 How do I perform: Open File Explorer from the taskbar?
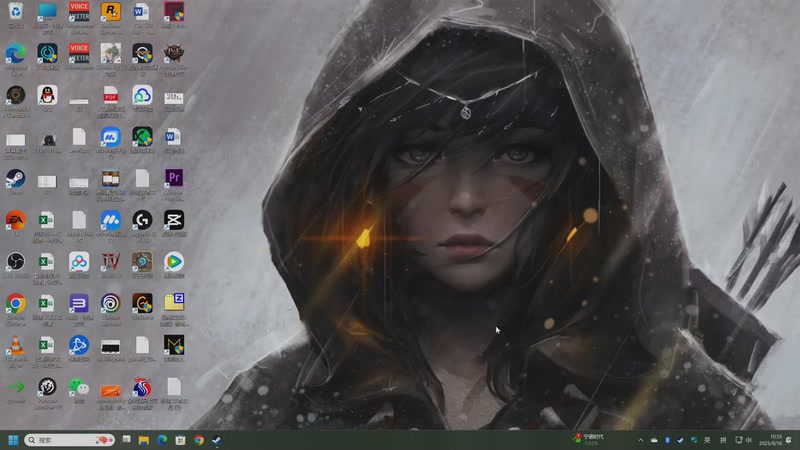[x=144, y=440]
